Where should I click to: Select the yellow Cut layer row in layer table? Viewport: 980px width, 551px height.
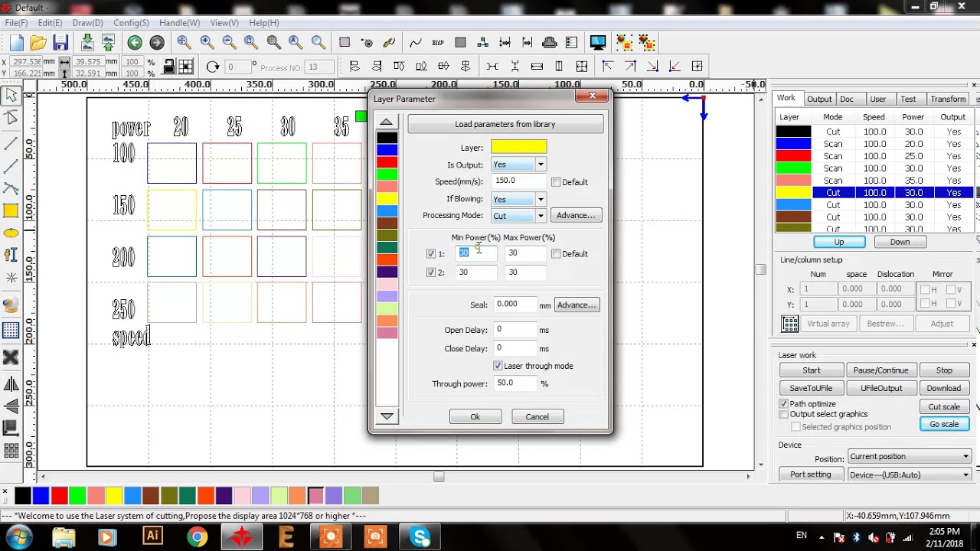(x=873, y=193)
